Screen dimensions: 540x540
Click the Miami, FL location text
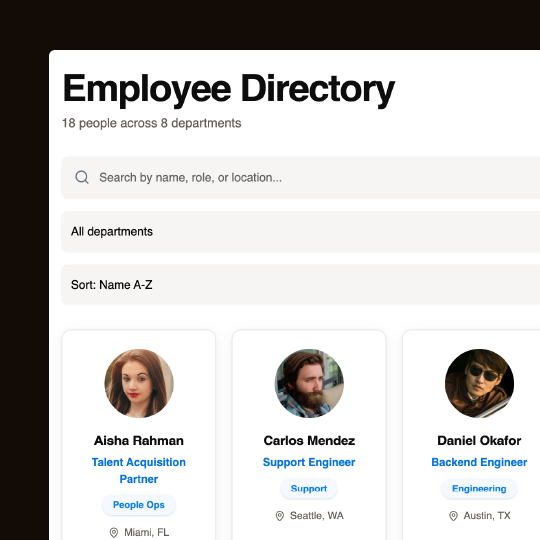point(146,532)
